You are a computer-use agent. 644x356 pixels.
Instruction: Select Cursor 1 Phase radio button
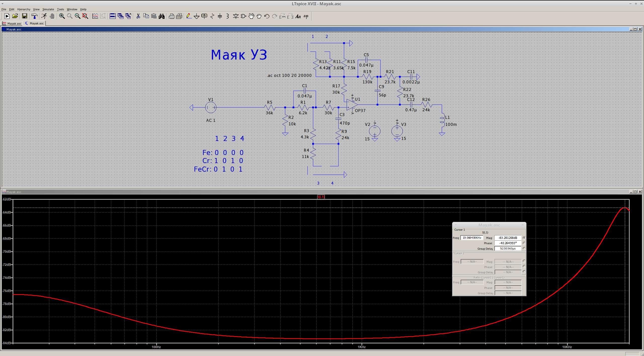point(524,243)
